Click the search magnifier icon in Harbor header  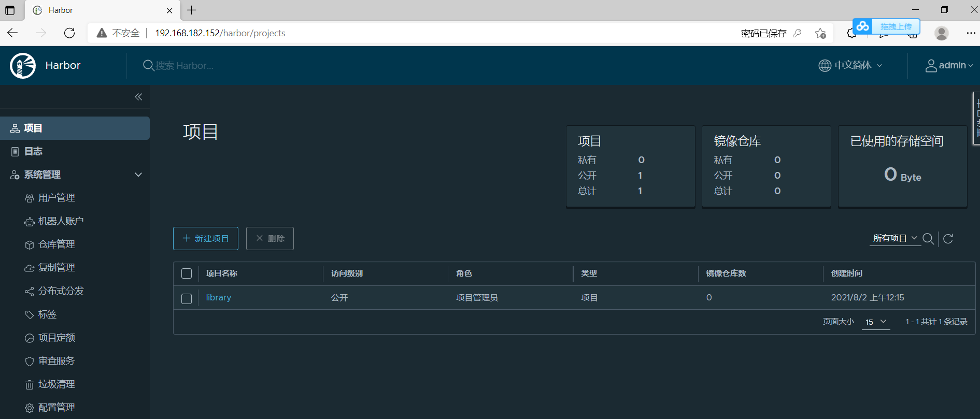pyautogui.click(x=148, y=65)
